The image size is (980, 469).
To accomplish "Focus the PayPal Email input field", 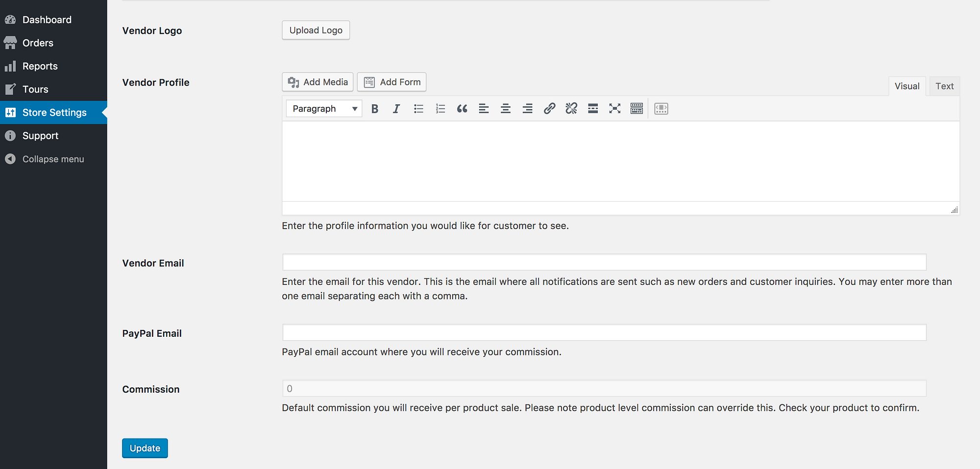I will [604, 333].
